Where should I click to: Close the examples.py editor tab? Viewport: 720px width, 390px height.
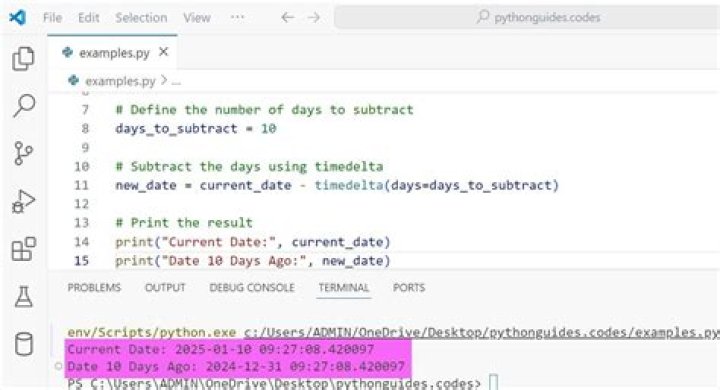point(163,52)
